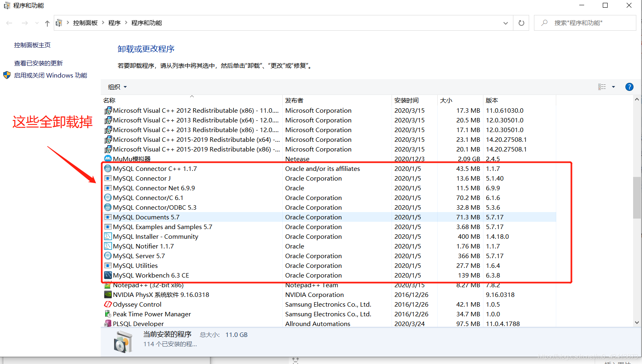Click version 1.4.18.0 cell
The width and height of the screenshot is (642, 364).
coord(497,236)
